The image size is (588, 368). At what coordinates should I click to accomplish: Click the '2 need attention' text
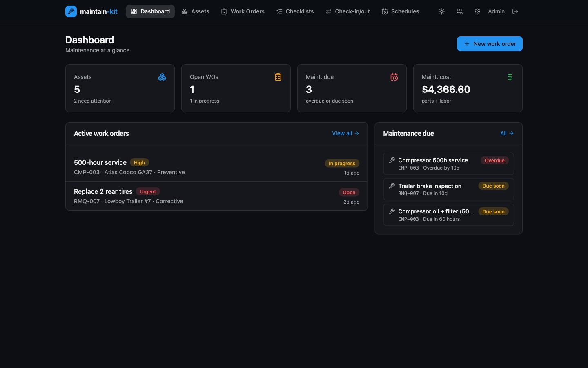(93, 101)
